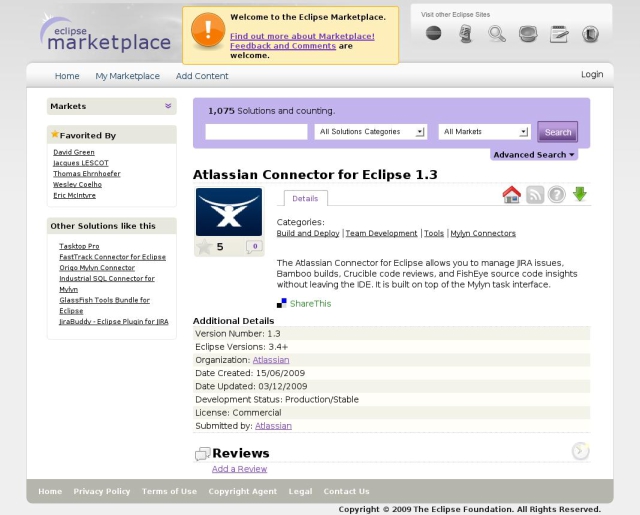This screenshot has width=640, height=515.
Task: Open Origo Mylyn Connector link
Action: coord(97,268)
